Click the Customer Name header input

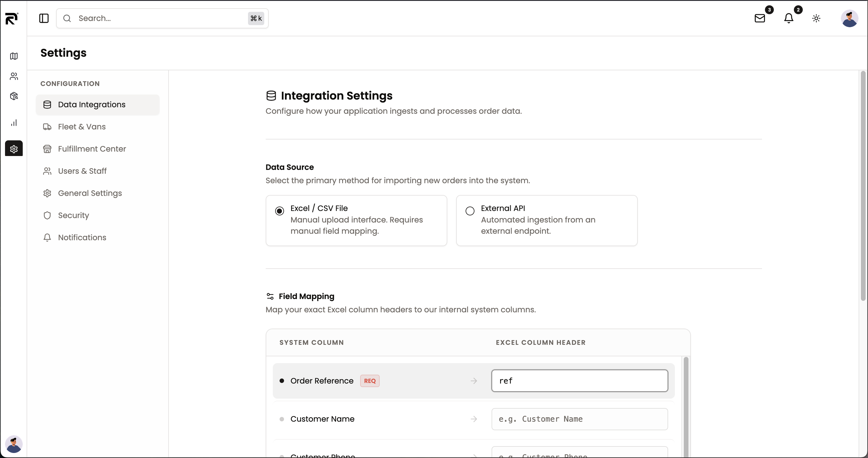tap(580, 419)
